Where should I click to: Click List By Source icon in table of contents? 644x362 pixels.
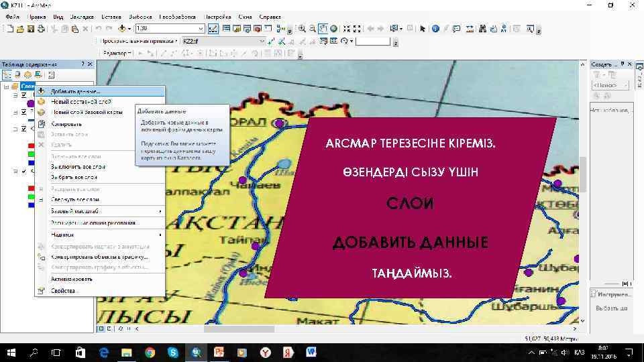17,74
